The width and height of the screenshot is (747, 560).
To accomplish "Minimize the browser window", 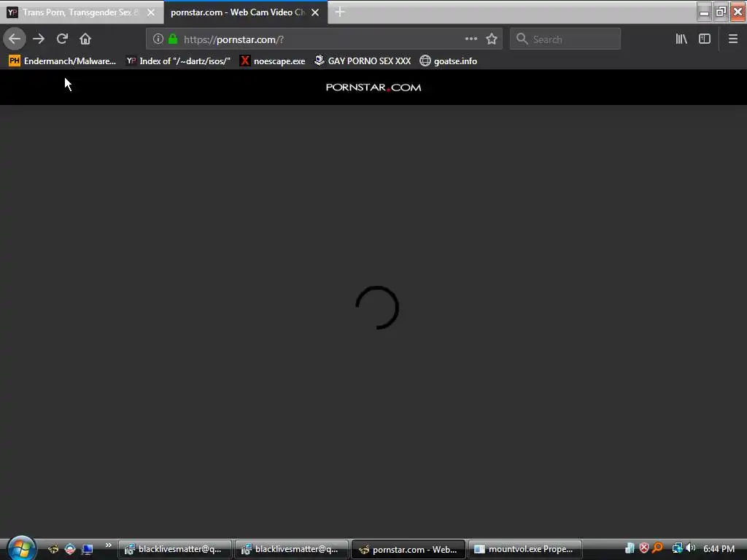I will point(704,12).
